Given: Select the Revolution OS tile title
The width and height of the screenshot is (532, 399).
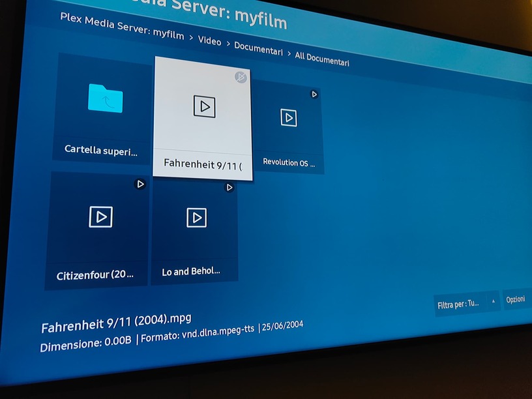Looking at the screenshot, I should [289, 162].
